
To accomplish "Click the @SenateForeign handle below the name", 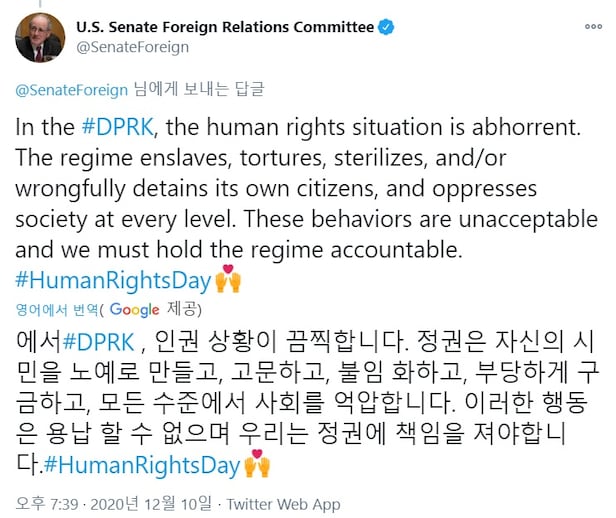I will coord(132,47).
